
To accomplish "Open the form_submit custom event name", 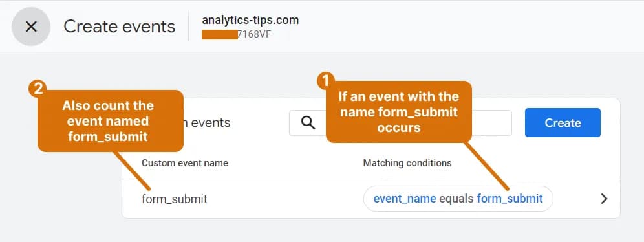I will click(175, 199).
